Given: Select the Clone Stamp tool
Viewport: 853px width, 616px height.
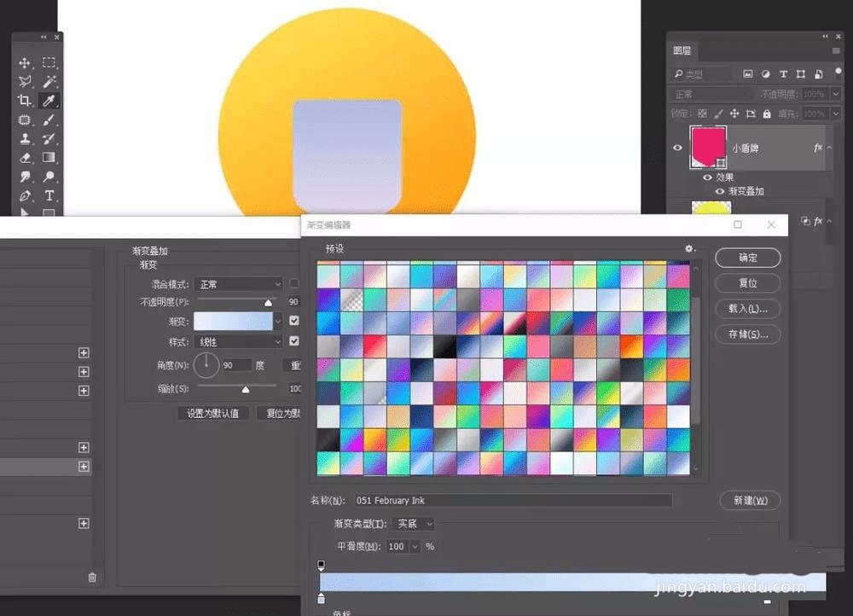Looking at the screenshot, I should coord(25,139).
